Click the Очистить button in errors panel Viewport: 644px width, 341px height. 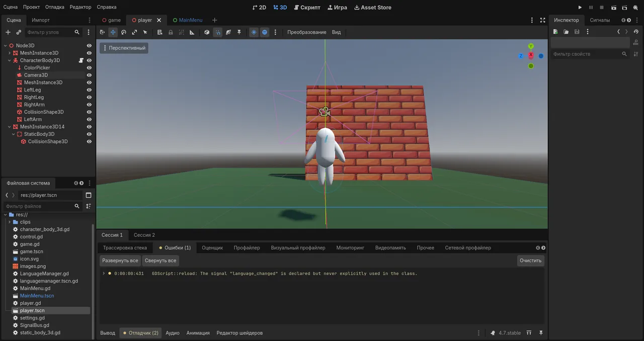click(531, 261)
